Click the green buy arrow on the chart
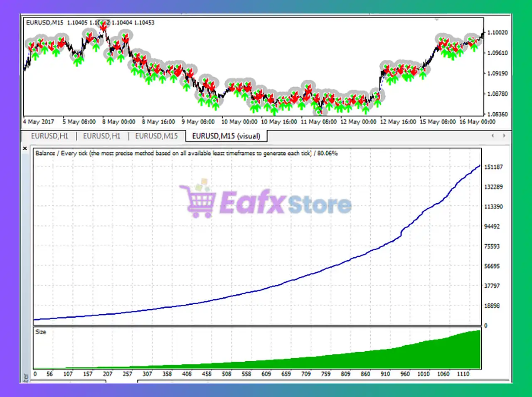Viewport: 532px width, 397px height. 77,62
